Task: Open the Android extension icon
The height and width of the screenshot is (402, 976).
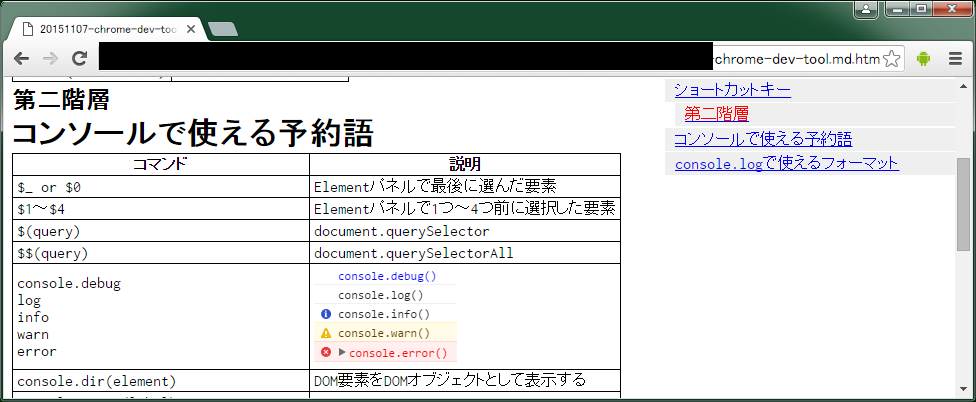Action: click(923, 59)
